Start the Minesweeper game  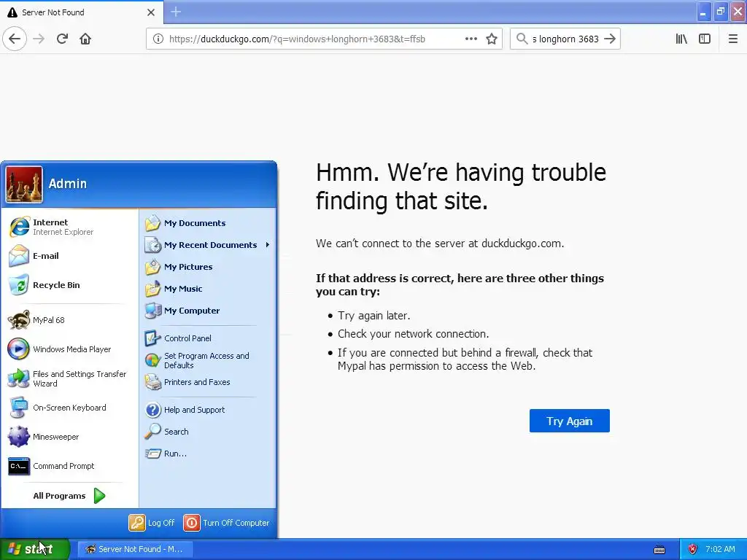coord(69,437)
